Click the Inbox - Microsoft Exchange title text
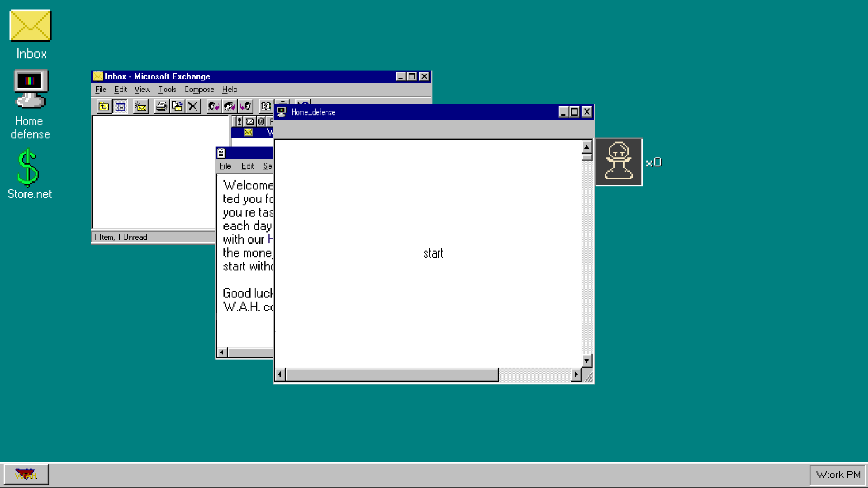The height and width of the screenshot is (488, 868). click(x=157, y=76)
